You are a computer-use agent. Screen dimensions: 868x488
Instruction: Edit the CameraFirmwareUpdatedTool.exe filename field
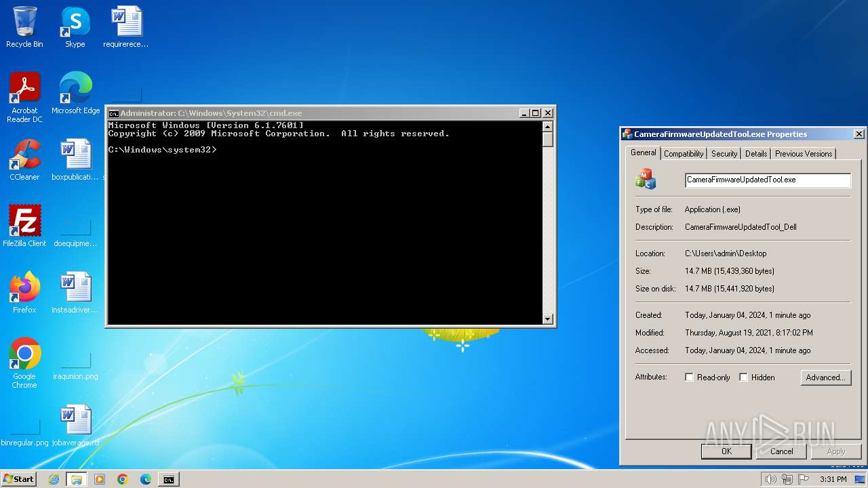[768, 180]
